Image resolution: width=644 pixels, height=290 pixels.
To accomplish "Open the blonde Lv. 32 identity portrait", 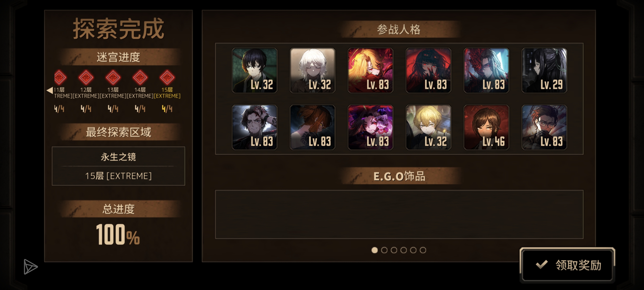I will click(428, 127).
